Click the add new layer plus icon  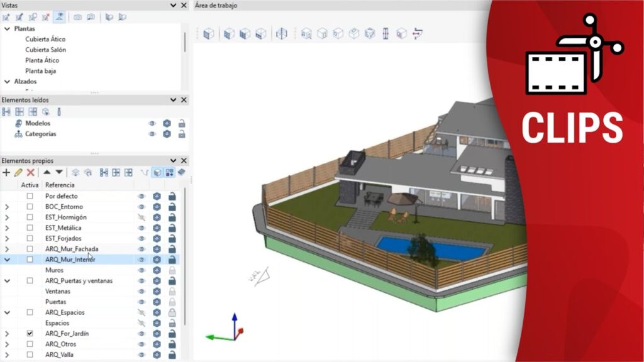[6, 172]
